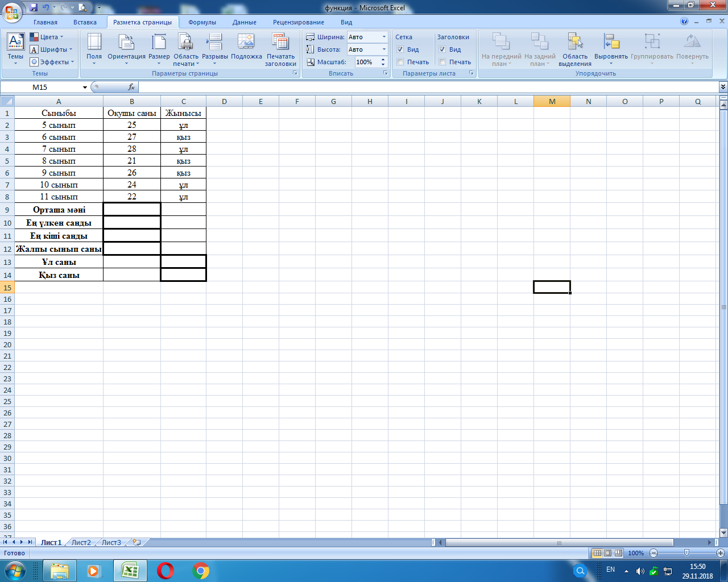The image size is (728, 582).
Task: Click the zoom slider in status bar
Action: 686,553
